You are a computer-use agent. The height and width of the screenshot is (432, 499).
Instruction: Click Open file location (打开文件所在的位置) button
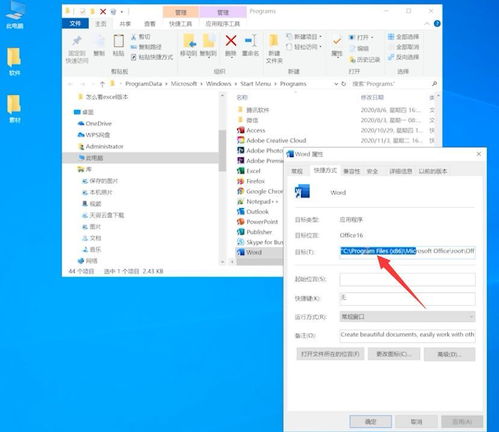click(x=330, y=354)
